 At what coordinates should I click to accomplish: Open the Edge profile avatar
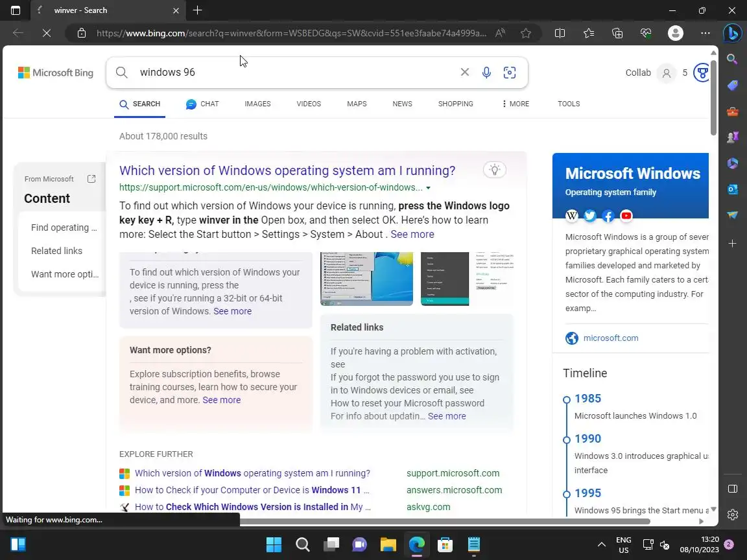click(676, 33)
